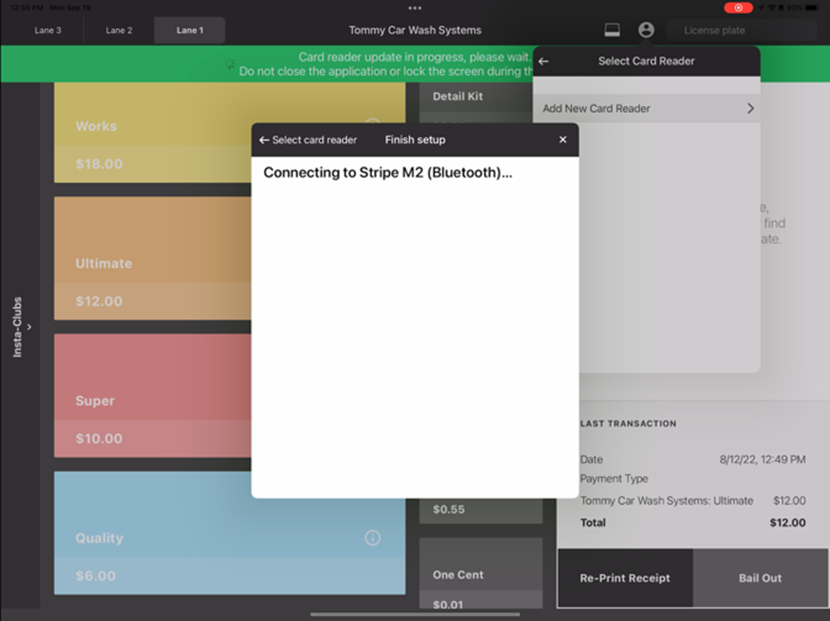This screenshot has width=830, height=621.
Task: Click the $10.00 price under Super
Action: click(x=99, y=439)
